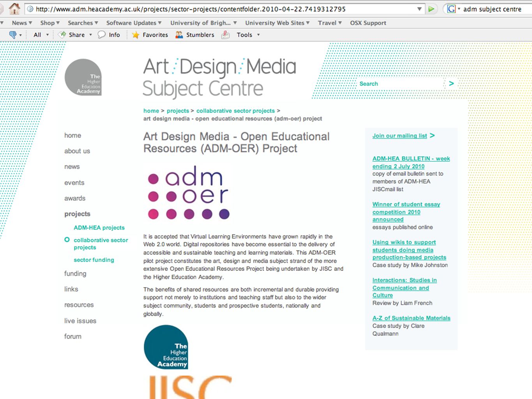The width and height of the screenshot is (532, 399).
Task: Click the page icon left of Tools
Action: pyautogui.click(x=225, y=35)
